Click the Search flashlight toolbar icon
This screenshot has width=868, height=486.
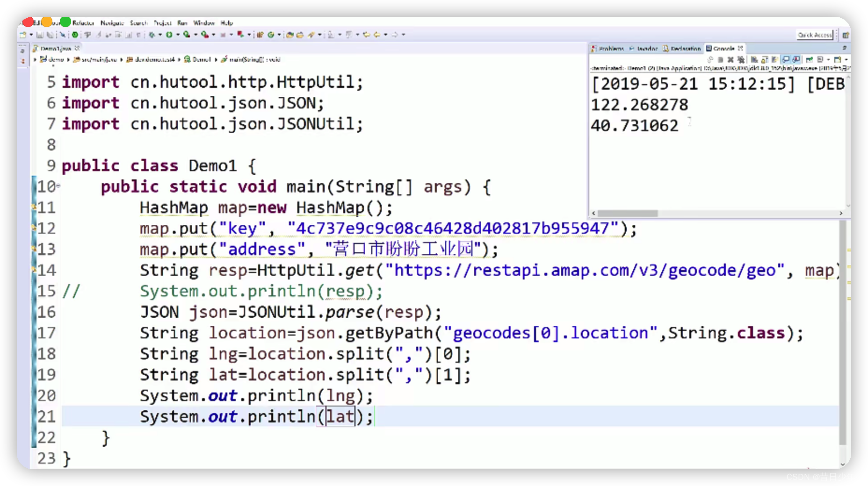point(311,35)
